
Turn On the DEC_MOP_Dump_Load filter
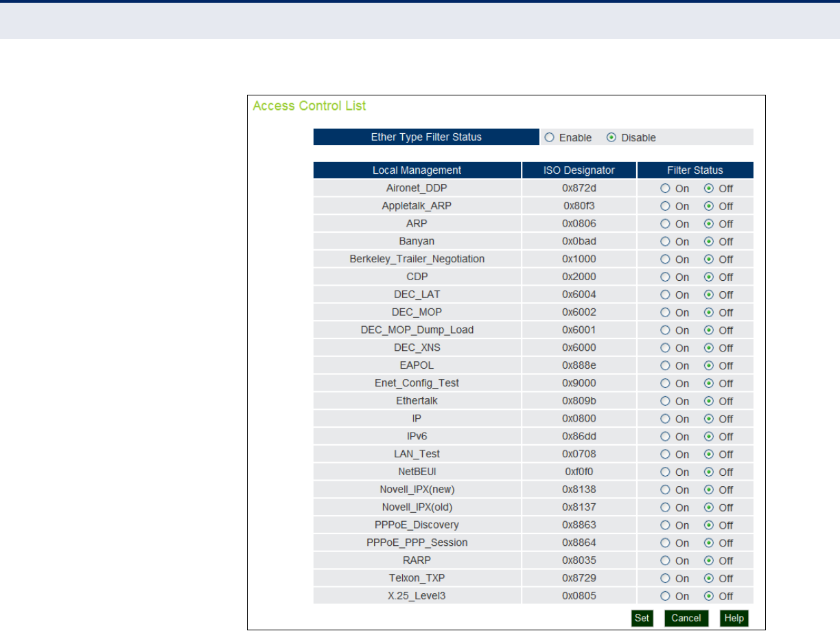pos(665,330)
